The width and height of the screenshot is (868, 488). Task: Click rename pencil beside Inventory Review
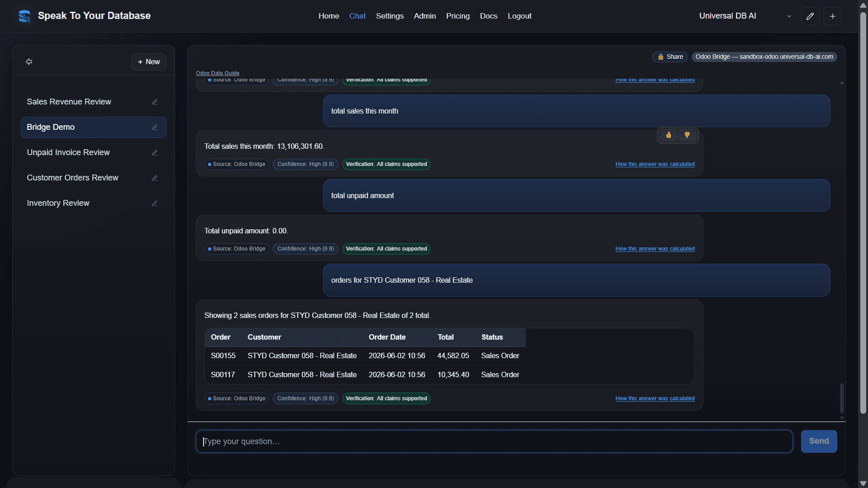pyautogui.click(x=155, y=204)
